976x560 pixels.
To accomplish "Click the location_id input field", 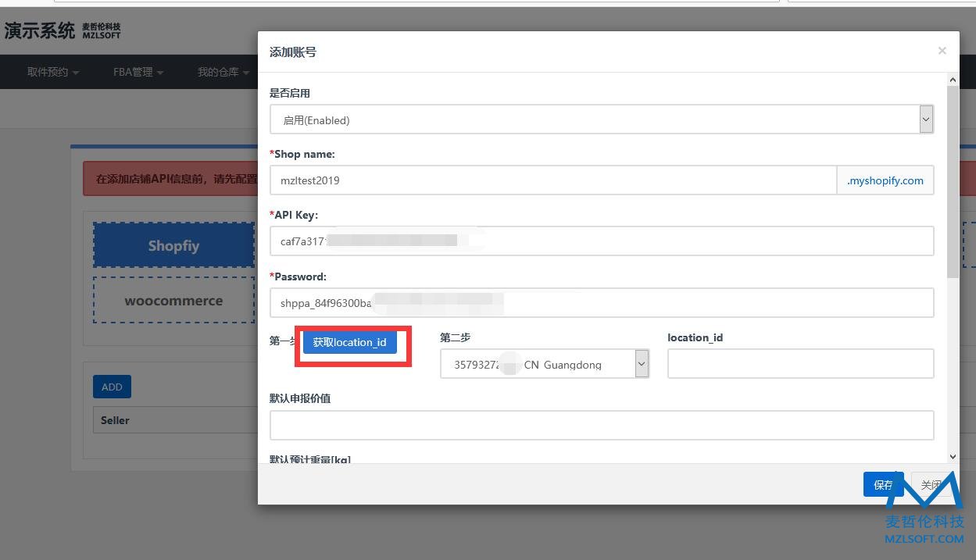I will click(x=801, y=364).
